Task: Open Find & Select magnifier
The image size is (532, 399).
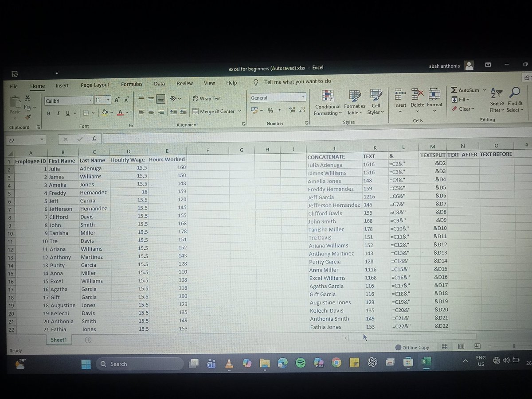Action: (514, 100)
